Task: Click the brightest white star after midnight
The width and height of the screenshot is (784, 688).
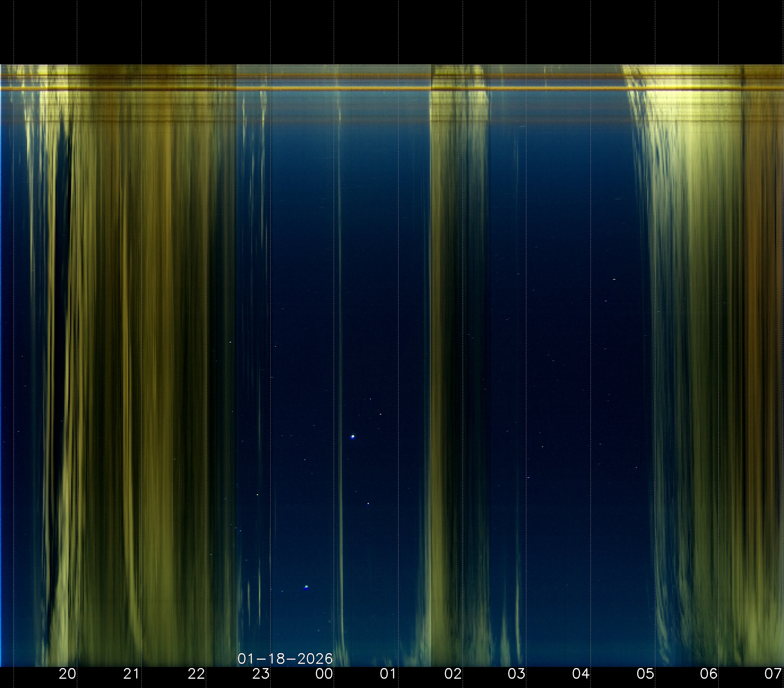Action: coord(353,437)
